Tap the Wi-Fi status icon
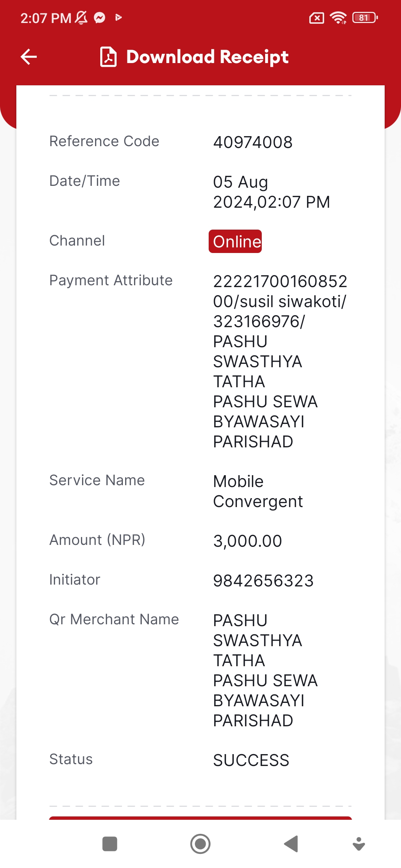This screenshot has height=868, width=401. point(338,17)
